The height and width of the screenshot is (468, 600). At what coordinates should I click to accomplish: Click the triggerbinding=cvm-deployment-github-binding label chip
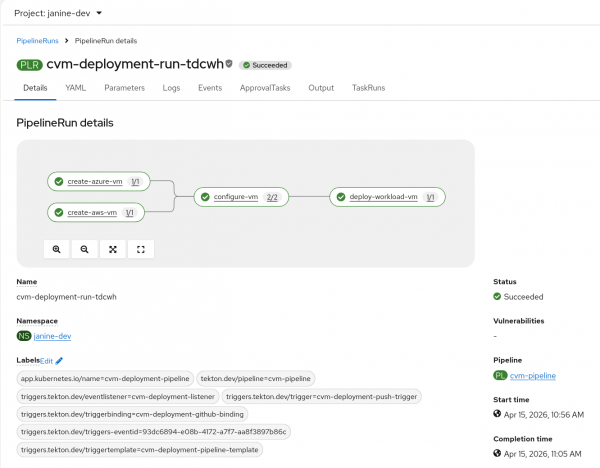(132, 414)
